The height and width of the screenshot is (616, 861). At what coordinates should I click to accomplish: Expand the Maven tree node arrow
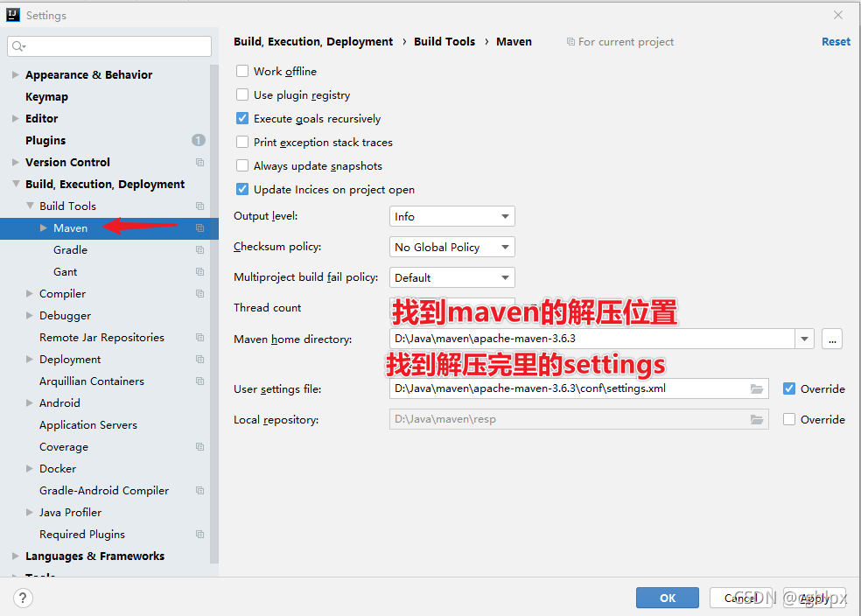tap(44, 227)
